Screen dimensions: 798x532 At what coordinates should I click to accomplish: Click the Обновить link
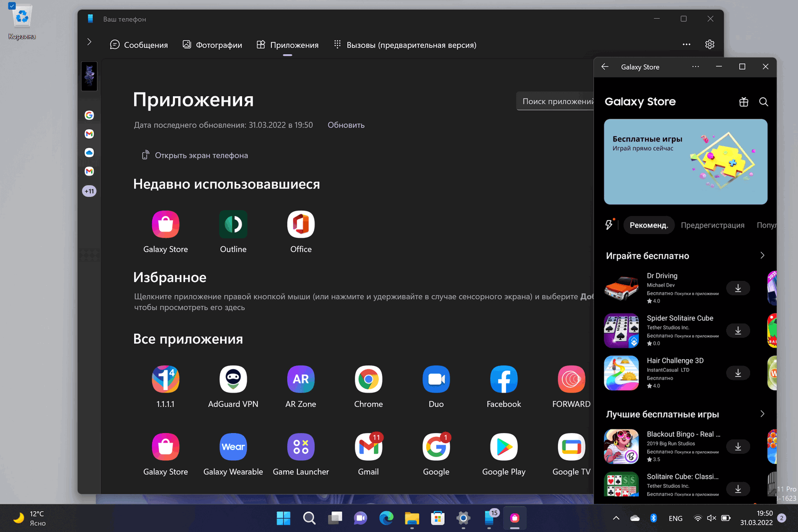[x=346, y=125]
